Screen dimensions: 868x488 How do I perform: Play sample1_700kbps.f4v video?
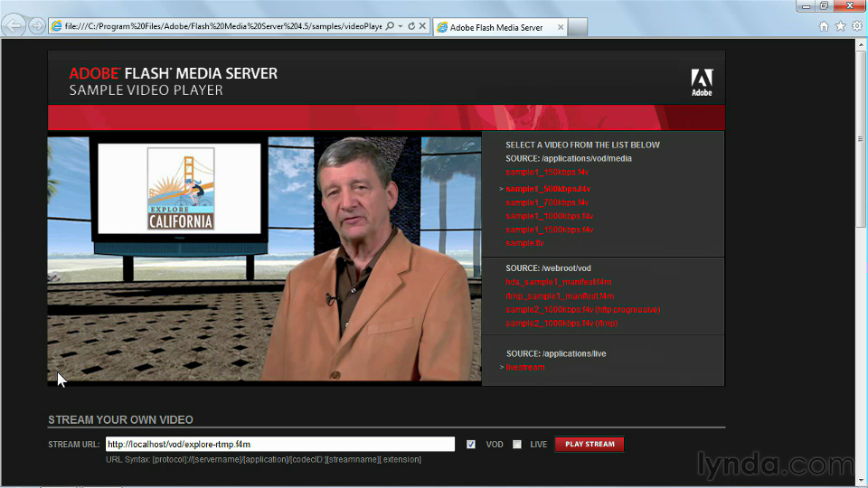(547, 202)
